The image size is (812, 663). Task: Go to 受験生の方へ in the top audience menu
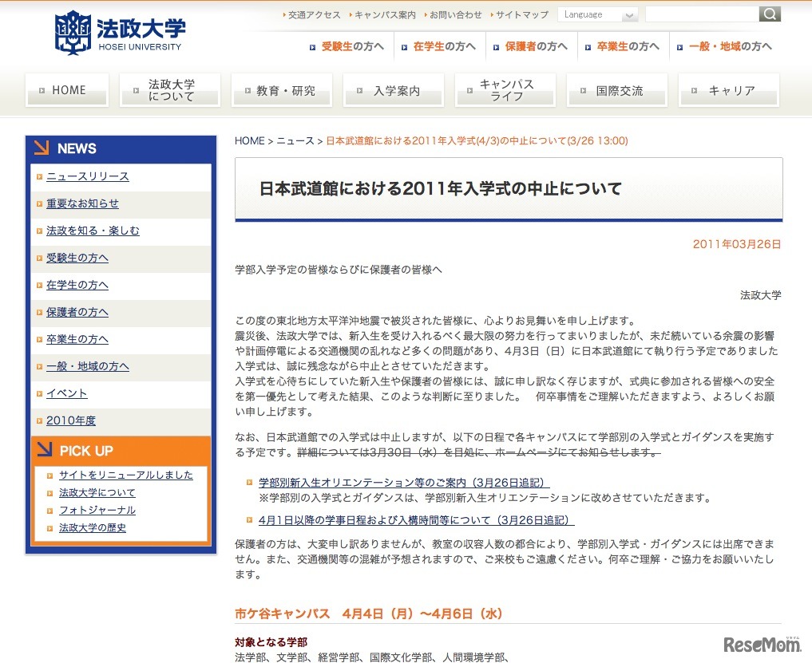tap(352, 46)
